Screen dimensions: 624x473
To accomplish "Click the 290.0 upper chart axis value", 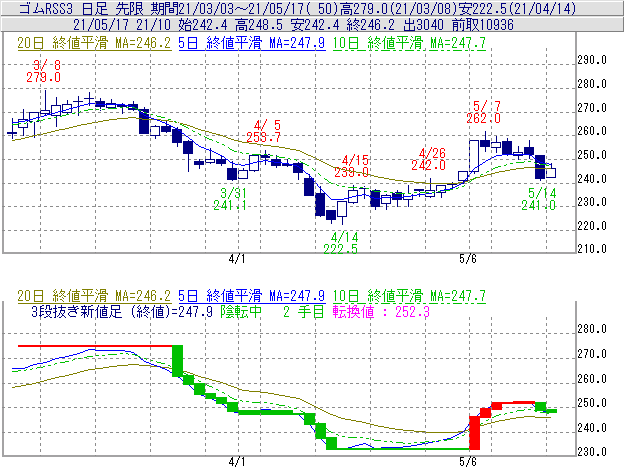I will coord(592,60).
